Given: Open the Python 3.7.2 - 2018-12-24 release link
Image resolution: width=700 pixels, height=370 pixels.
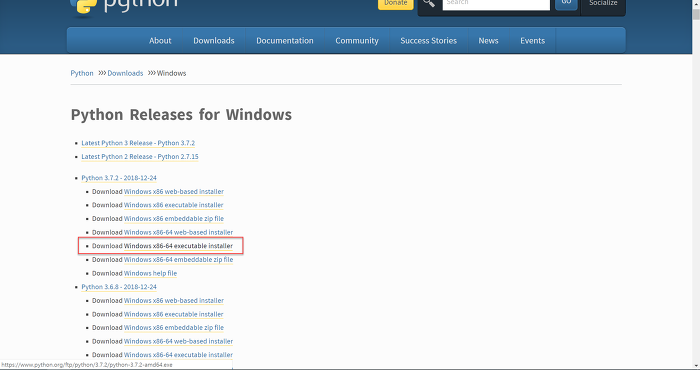Looking at the screenshot, I should point(119,178).
